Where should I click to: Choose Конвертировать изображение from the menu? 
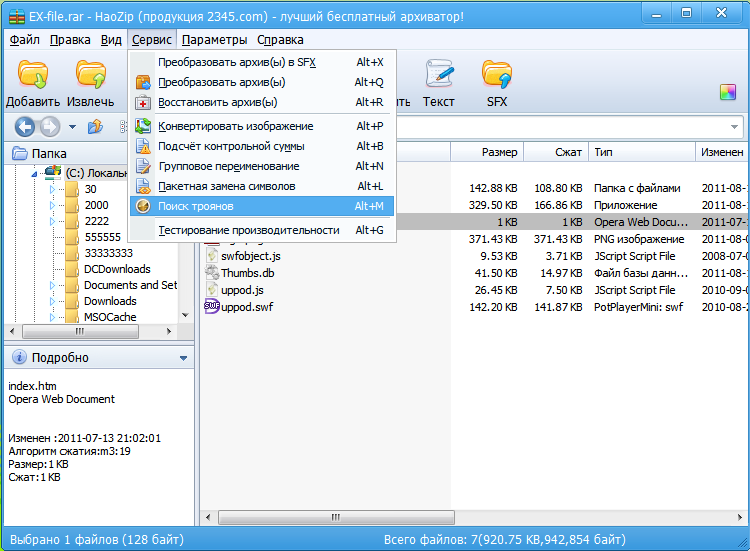click(x=235, y=126)
